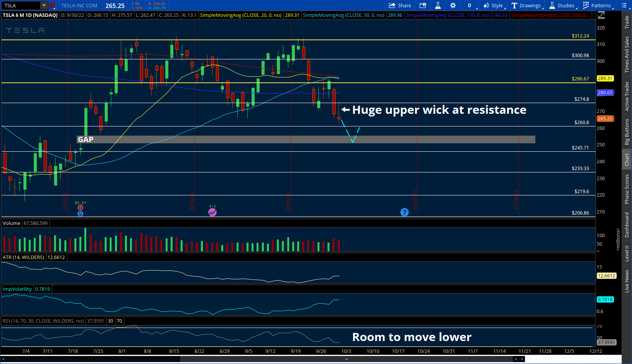Click the purple 3:1 stock split icon
This screenshot has height=364, width=632.
(212, 212)
